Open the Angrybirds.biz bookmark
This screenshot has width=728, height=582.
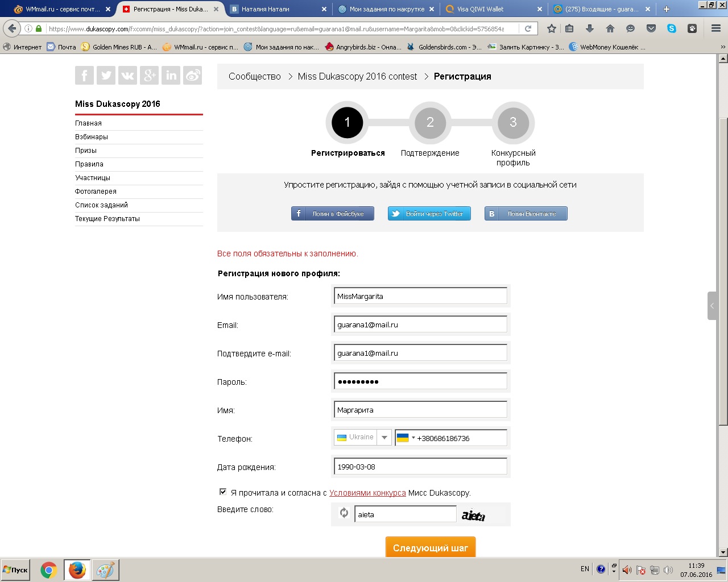(363, 47)
